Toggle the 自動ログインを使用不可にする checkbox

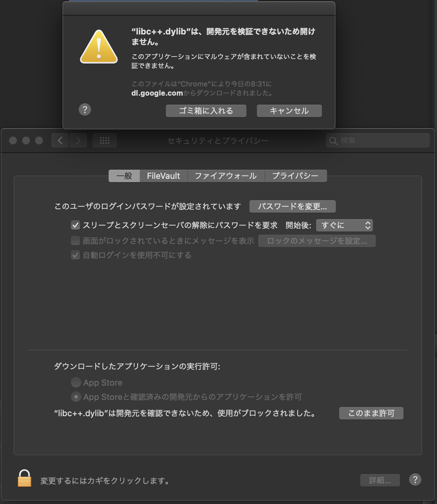[x=75, y=255]
